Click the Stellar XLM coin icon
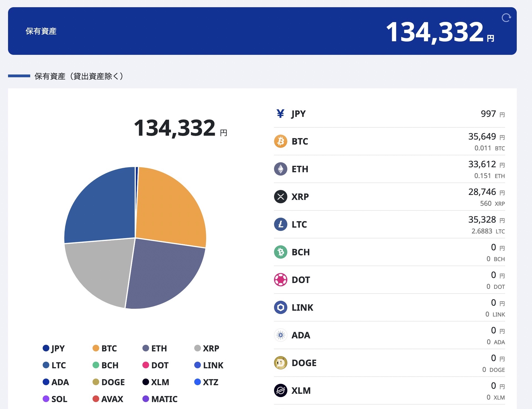Viewport: 532px width, 409px height. click(281, 390)
